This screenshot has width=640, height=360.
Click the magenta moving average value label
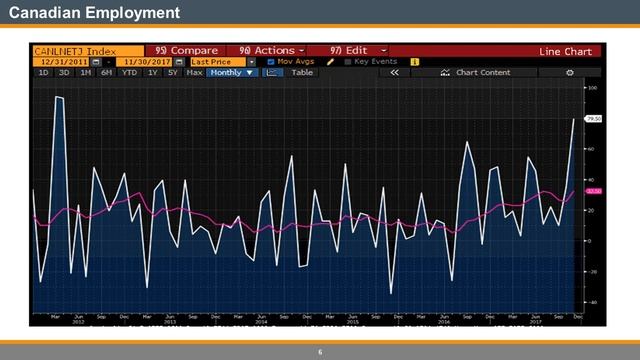tap(593, 191)
